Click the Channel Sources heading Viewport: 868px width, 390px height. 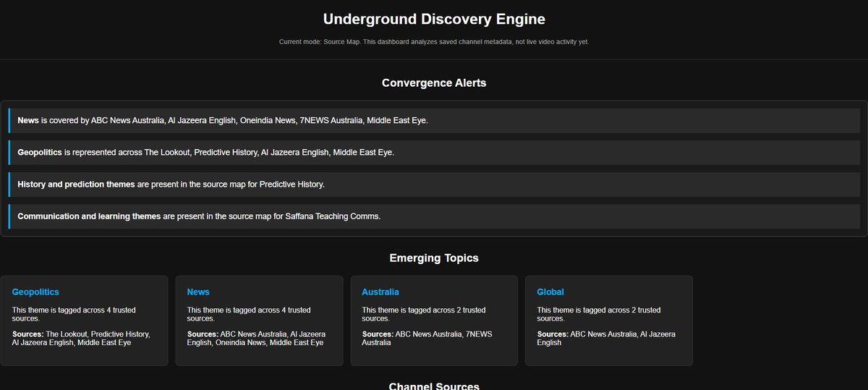point(434,386)
